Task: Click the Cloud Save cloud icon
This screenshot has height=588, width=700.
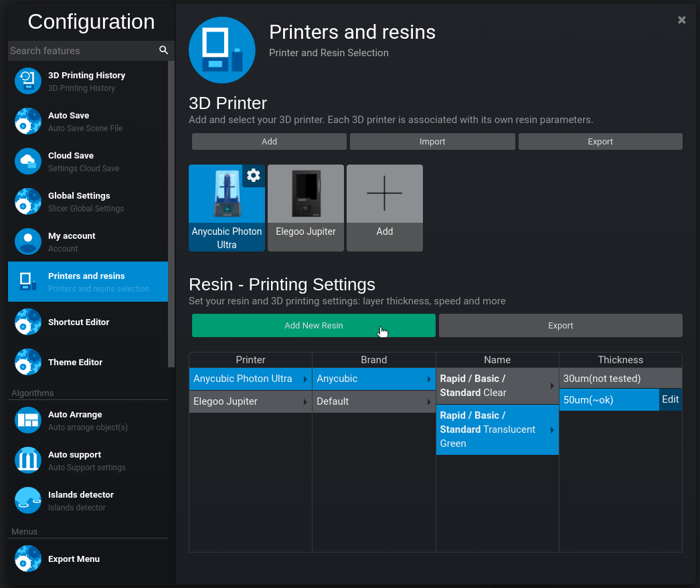Action: point(28,161)
